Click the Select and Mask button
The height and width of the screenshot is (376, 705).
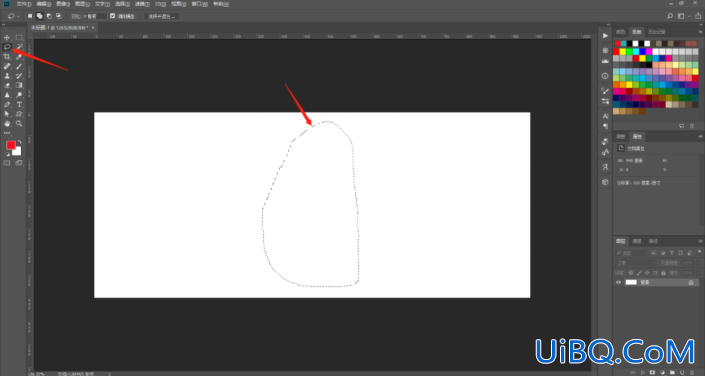point(162,16)
